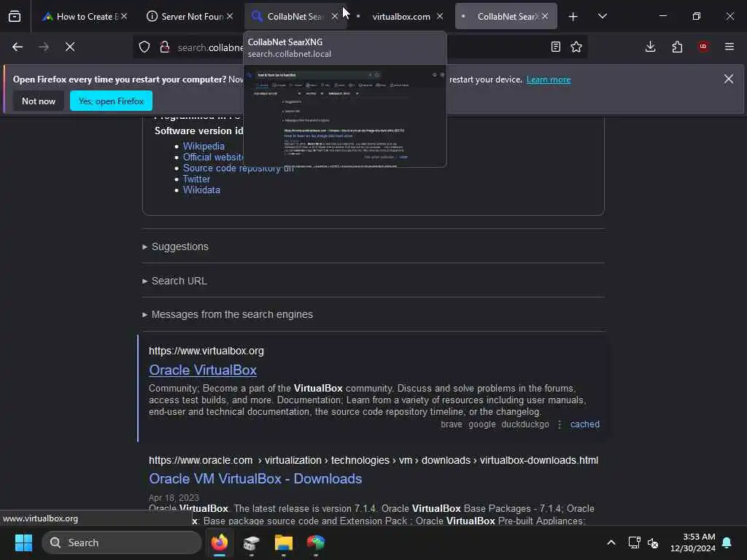This screenshot has width=747, height=560.
Task: Open the uBlock Origin extension icon
Action: coord(703,47)
